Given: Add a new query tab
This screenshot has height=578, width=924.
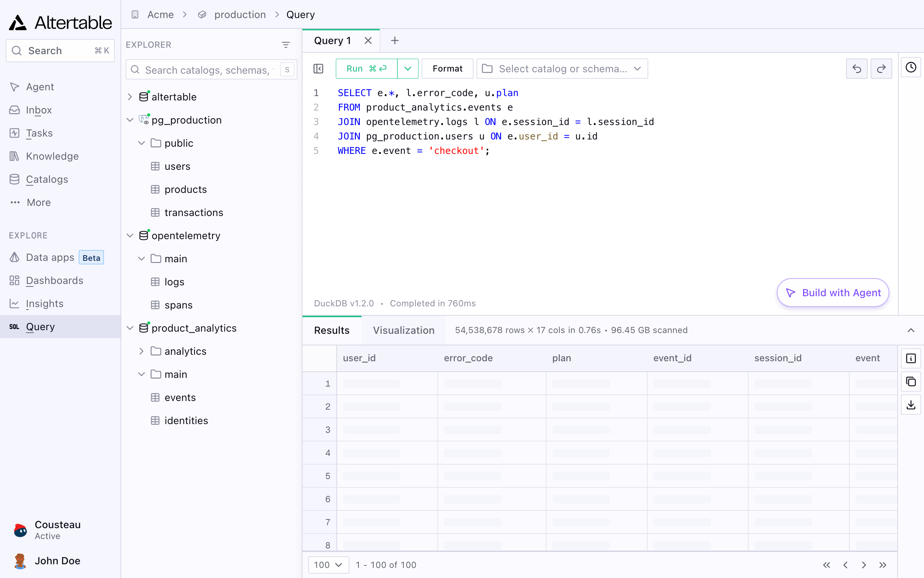Looking at the screenshot, I should point(395,40).
